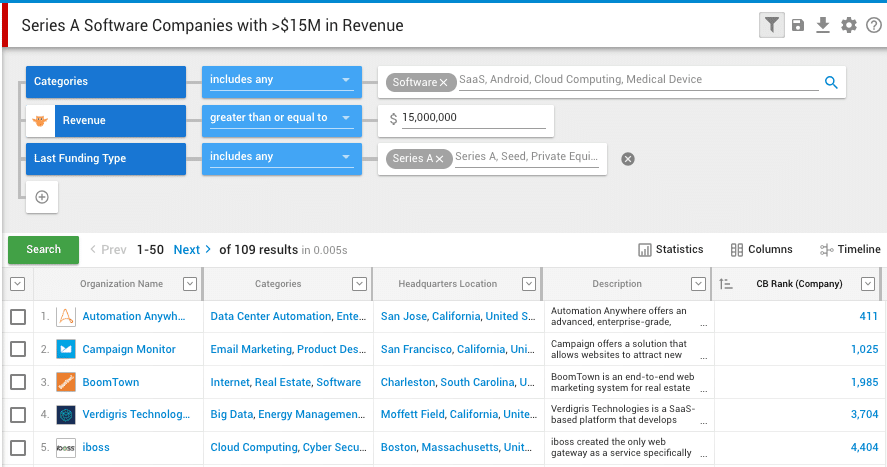The width and height of the screenshot is (887, 467).
Task: Search categories with the magnifier icon
Action: [x=831, y=83]
